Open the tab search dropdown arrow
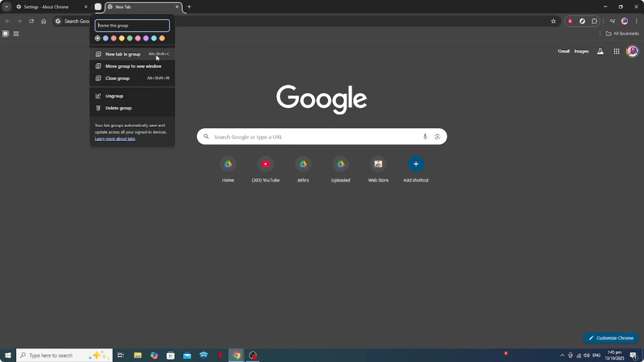 (7, 7)
